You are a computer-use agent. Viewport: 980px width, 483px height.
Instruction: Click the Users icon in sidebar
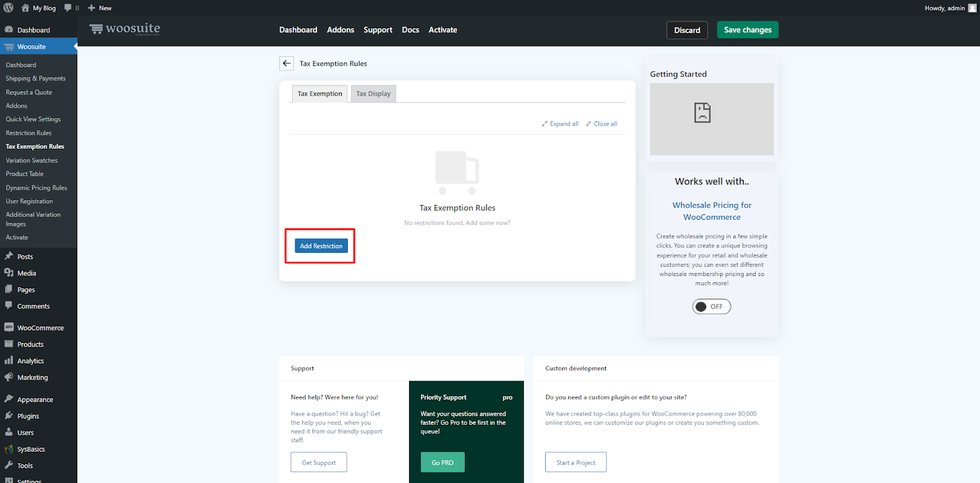point(9,432)
